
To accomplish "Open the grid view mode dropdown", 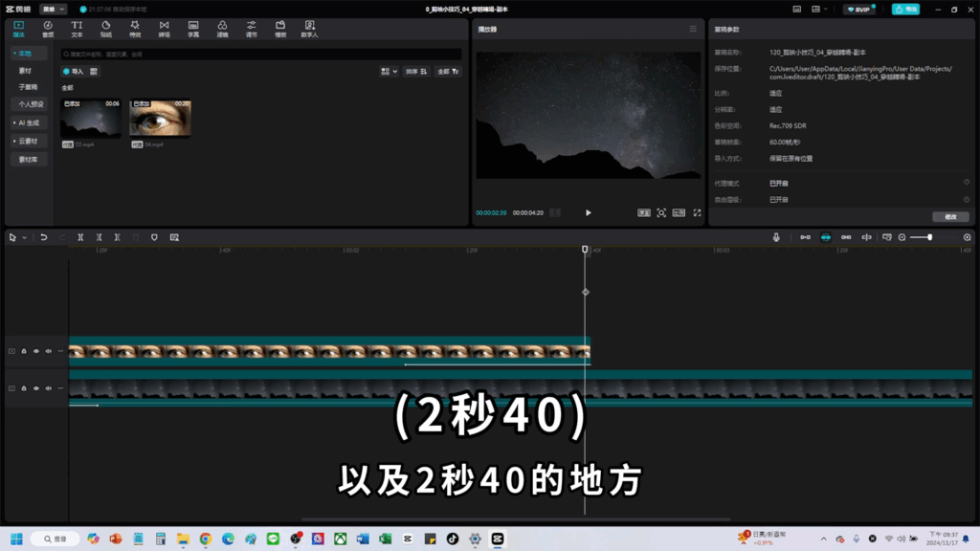I will click(389, 71).
